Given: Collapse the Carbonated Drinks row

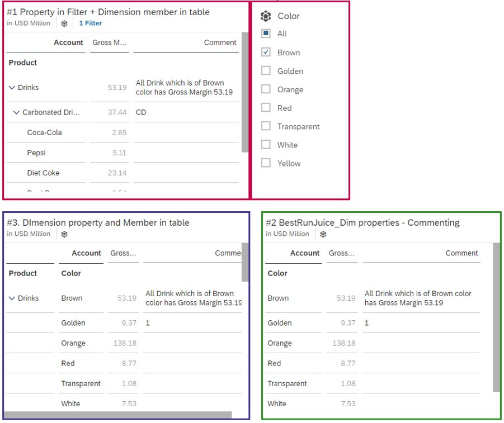Looking at the screenshot, I should pyautogui.click(x=16, y=112).
